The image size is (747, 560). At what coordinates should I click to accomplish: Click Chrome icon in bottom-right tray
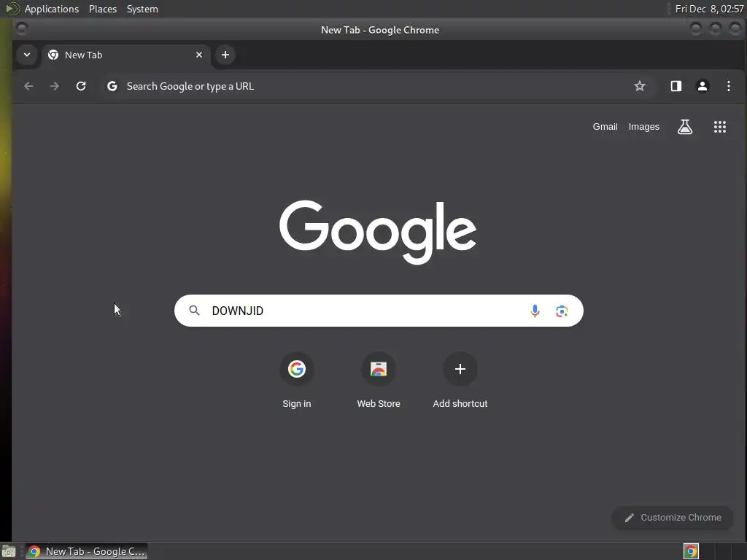(x=691, y=551)
